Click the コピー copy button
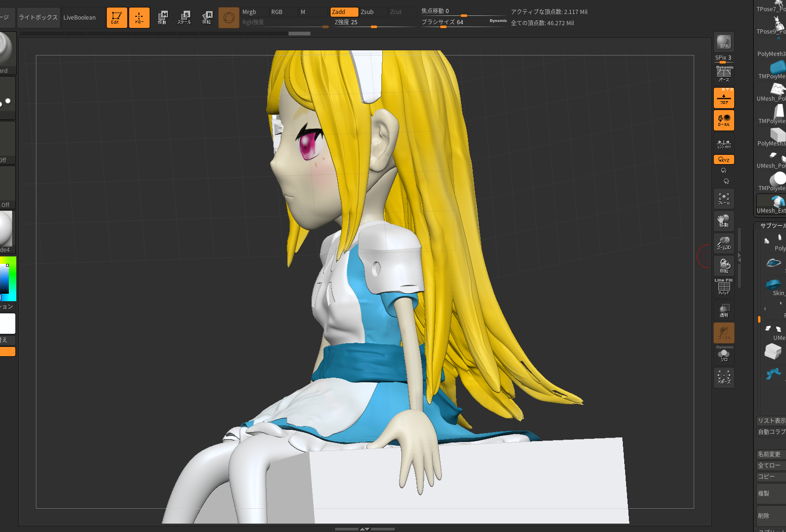This screenshot has width=786, height=532. click(772, 477)
